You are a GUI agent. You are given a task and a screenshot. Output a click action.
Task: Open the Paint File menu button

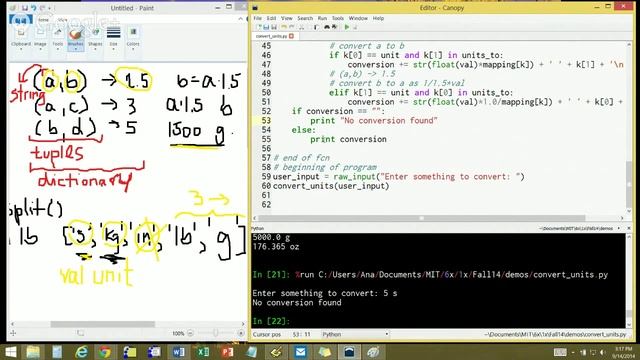tap(21, 20)
